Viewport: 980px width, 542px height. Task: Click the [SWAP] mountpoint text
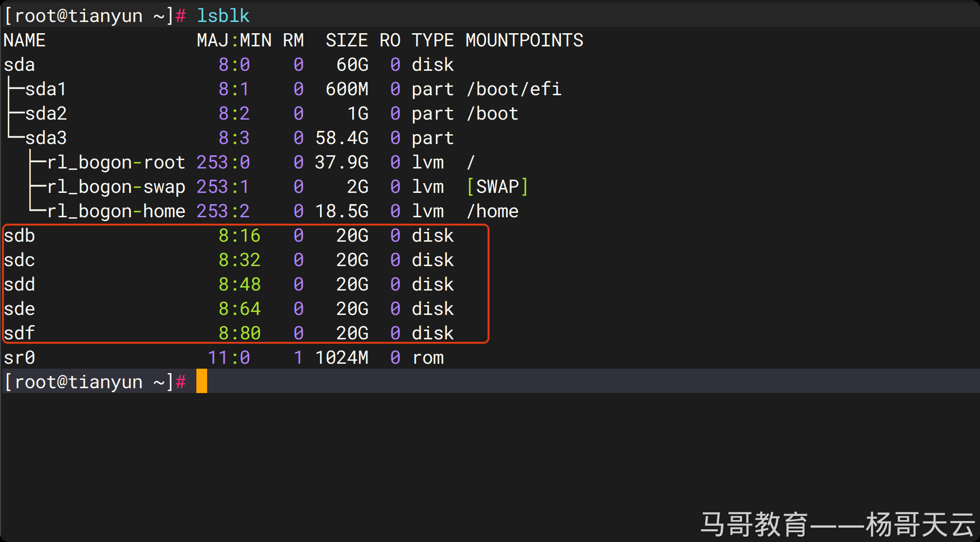pyautogui.click(x=498, y=187)
